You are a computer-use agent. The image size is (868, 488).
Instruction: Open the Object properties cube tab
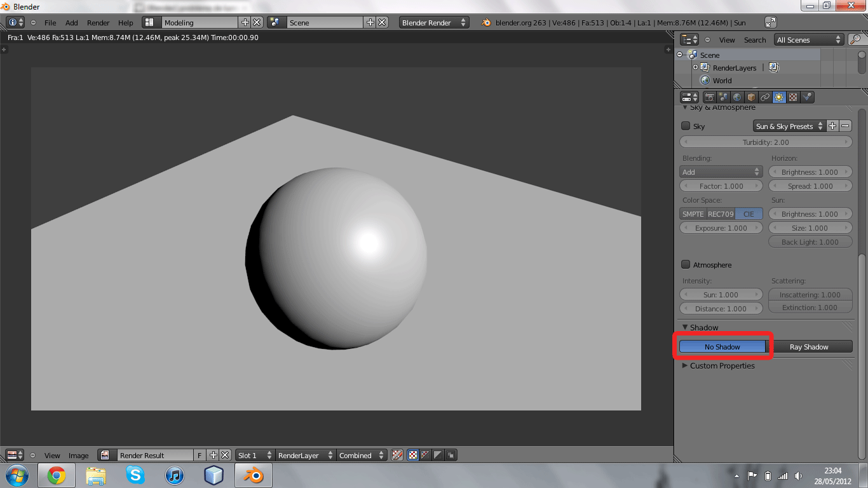[751, 97]
